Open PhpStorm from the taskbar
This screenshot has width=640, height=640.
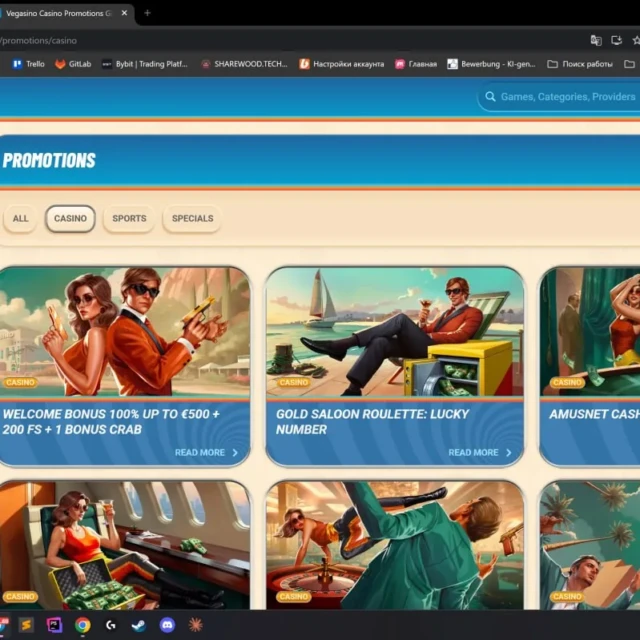tap(54, 625)
